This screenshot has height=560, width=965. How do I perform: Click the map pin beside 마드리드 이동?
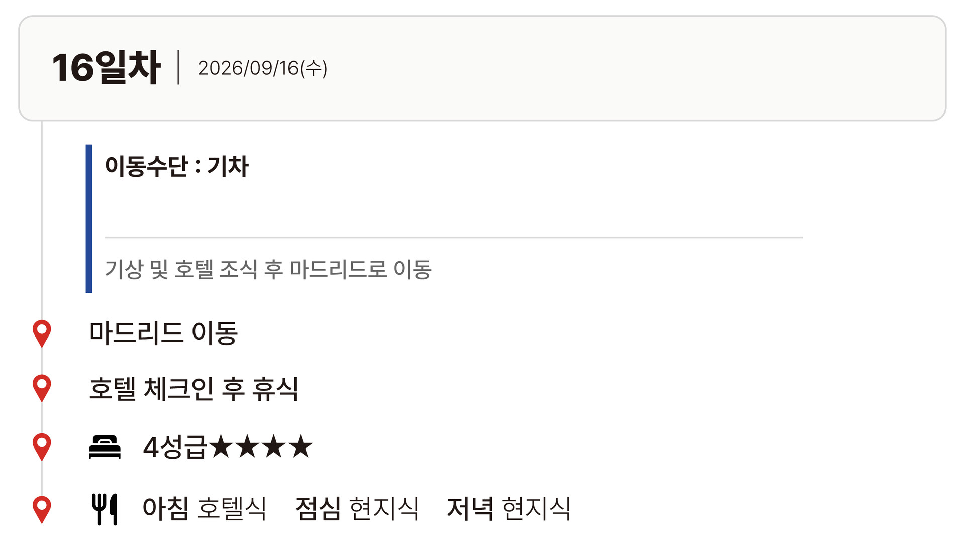pyautogui.click(x=42, y=332)
